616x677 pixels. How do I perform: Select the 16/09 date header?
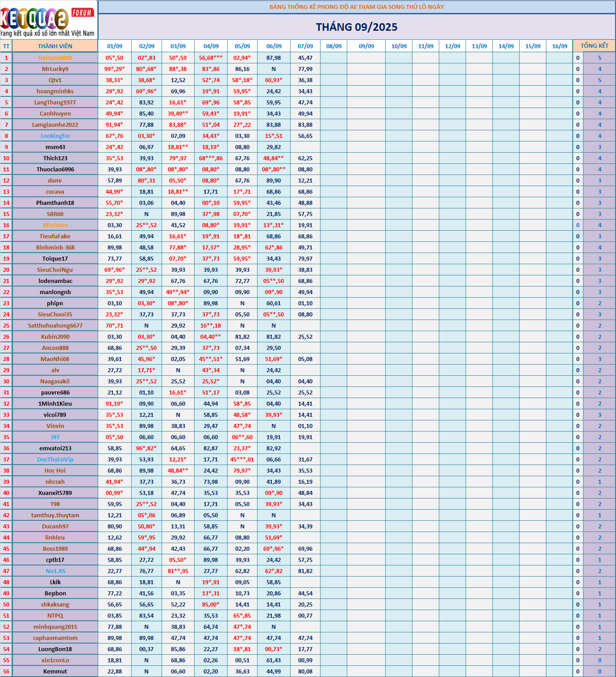(560, 46)
